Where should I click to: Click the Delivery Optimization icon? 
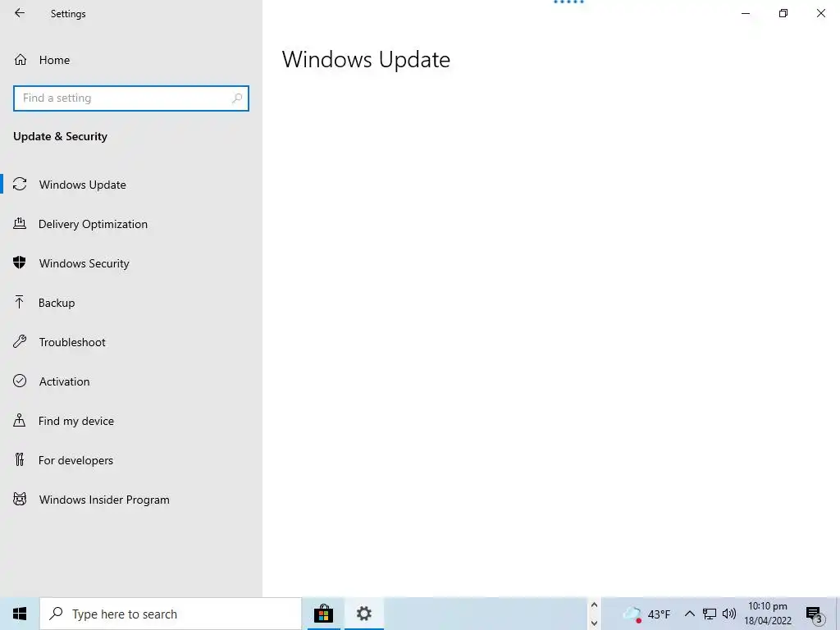[20, 223]
